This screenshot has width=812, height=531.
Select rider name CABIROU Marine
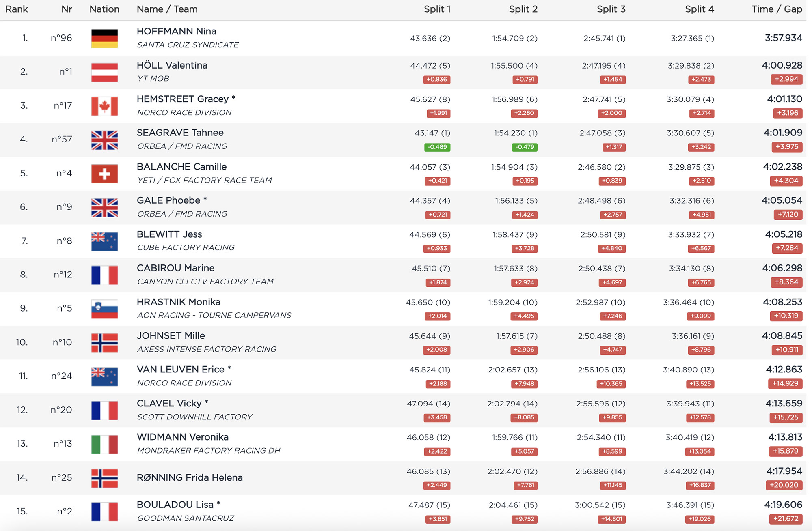176,268
